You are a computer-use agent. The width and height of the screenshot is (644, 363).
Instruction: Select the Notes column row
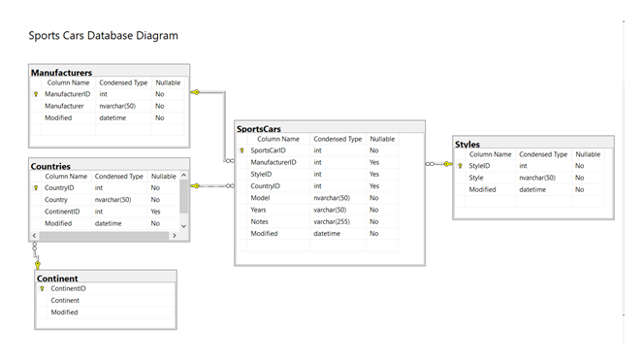point(317,222)
